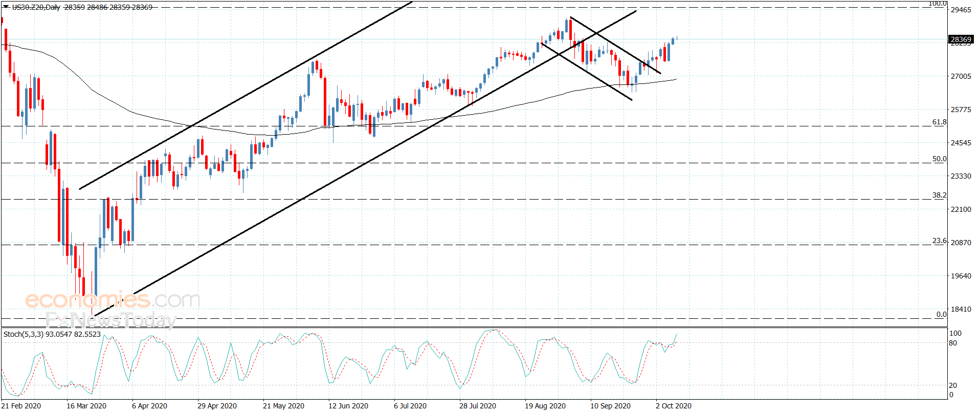Click the 2 Oct 2020 date label

(674, 406)
